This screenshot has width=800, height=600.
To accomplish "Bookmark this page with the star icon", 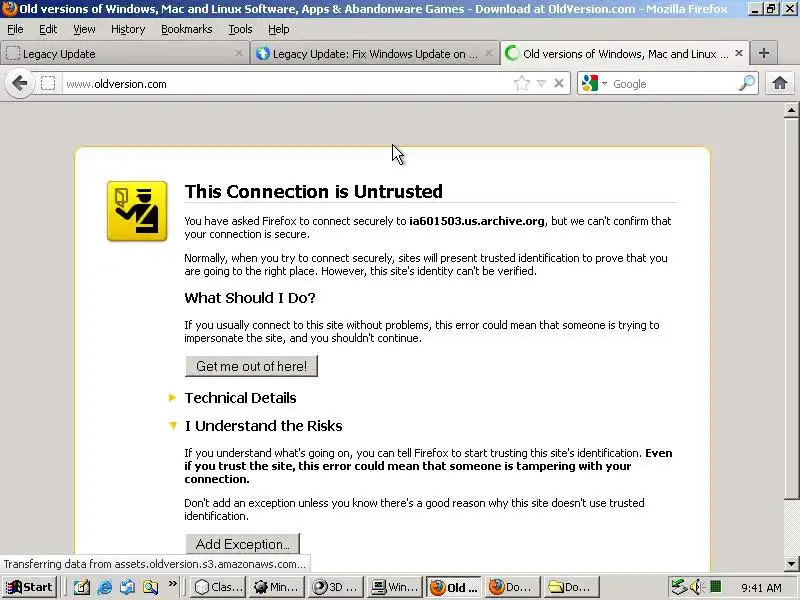I will click(521, 83).
